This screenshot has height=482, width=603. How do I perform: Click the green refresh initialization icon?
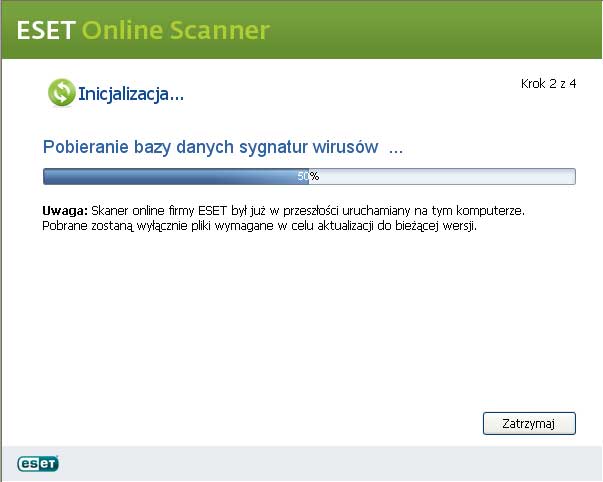tap(62, 92)
